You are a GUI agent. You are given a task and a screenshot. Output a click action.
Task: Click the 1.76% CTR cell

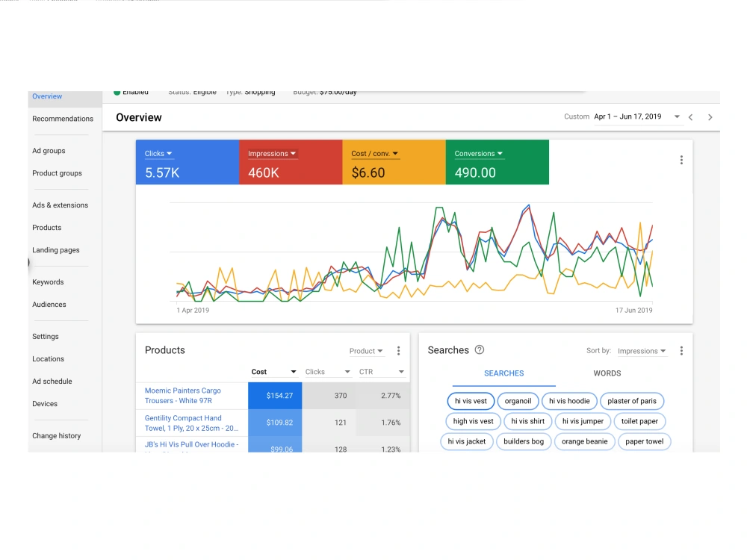coord(382,423)
